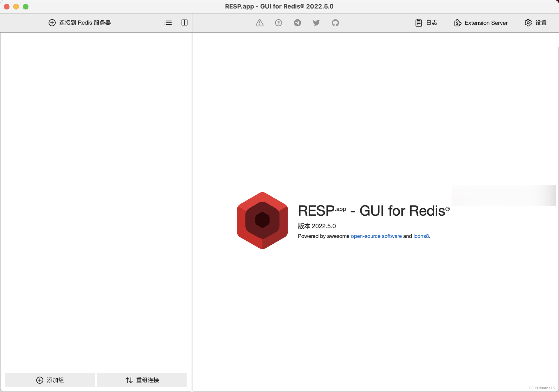Screen dimensions: 559x392
Task: Visit the Twitter icon in the toolbar
Action: [316, 23]
